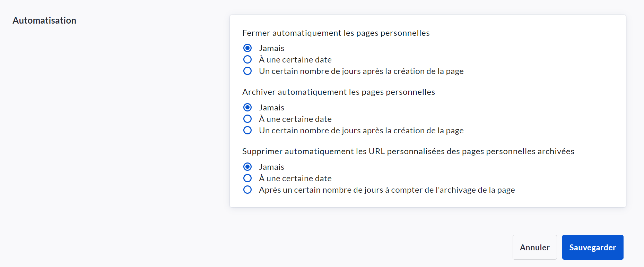Click 'Archiver automatiquement les pages personnelles' title
Viewport: 644px width, 267px height.
coord(338,92)
